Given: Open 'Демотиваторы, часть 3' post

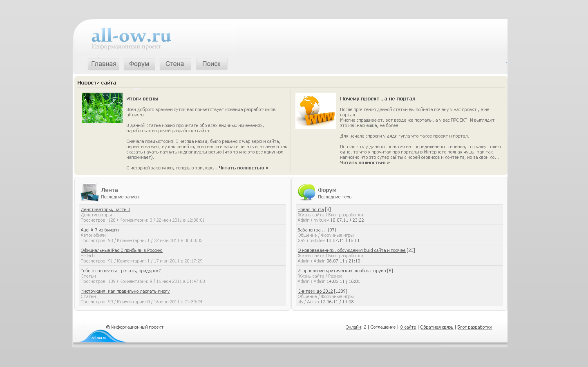Looking at the screenshot, I should 105,209.
